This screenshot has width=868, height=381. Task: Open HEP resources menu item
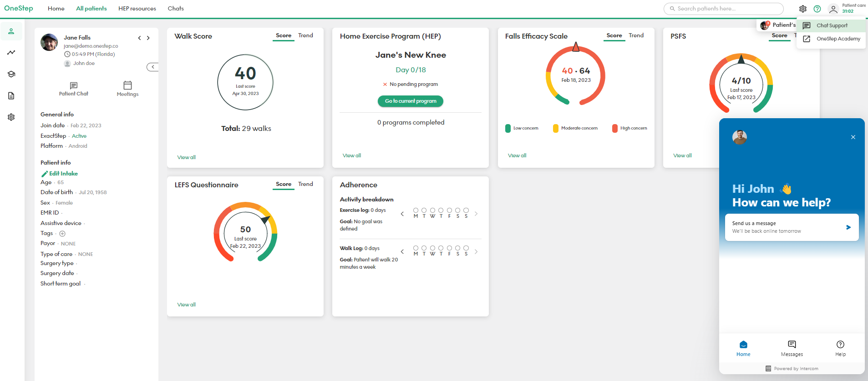(x=137, y=9)
